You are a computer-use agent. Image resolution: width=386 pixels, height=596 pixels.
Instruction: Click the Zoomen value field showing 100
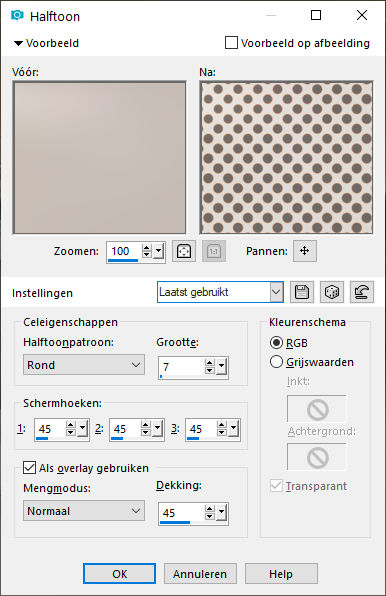point(125,251)
